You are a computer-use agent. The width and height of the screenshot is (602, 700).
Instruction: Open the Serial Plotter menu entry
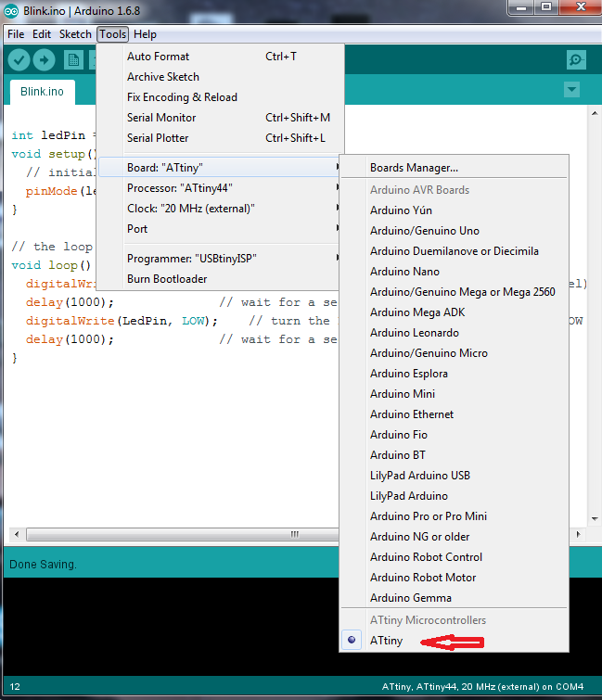tap(220, 138)
